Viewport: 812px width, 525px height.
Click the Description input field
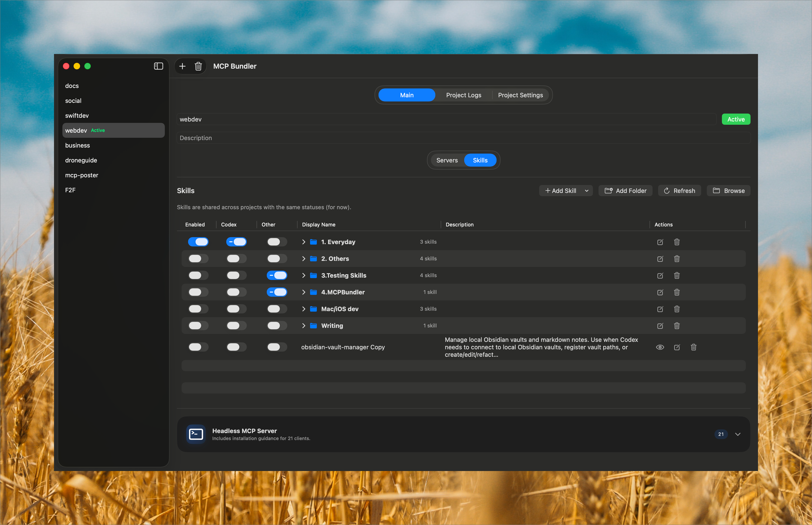coord(463,138)
